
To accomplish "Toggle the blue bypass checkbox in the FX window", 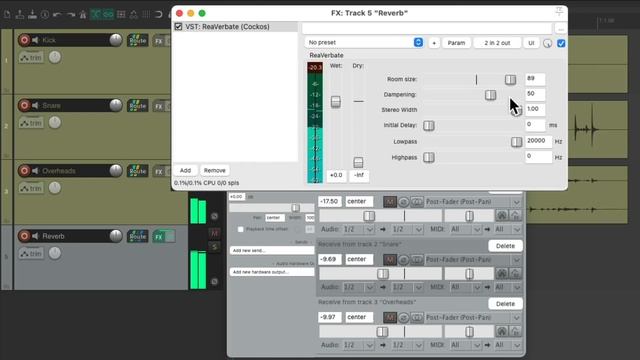I will pyautogui.click(x=561, y=43).
